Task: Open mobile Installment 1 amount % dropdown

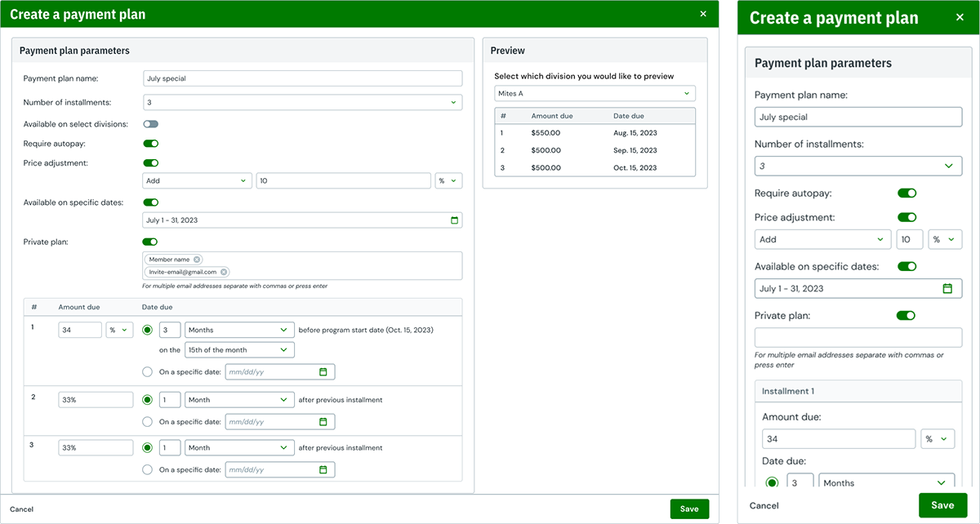Action: (x=938, y=439)
